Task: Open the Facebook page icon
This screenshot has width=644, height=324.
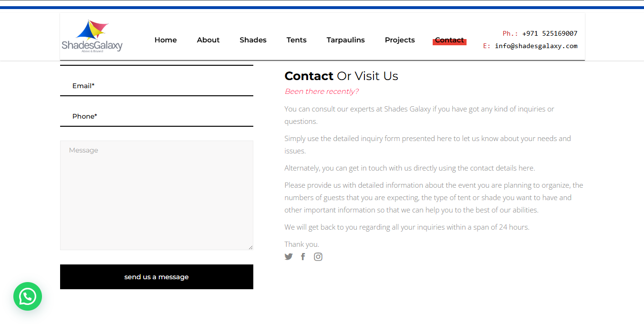Action: pyautogui.click(x=303, y=257)
